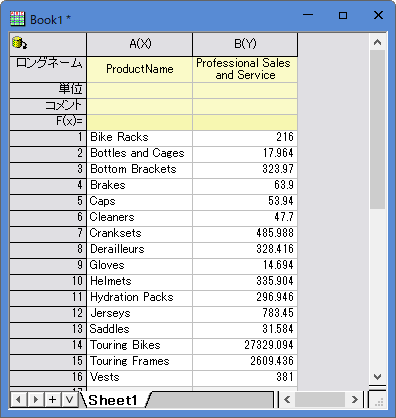Viewport: 396px width, 418px height.
Task: Maximize the Book1 window
Action: click(x=343, y=15)
